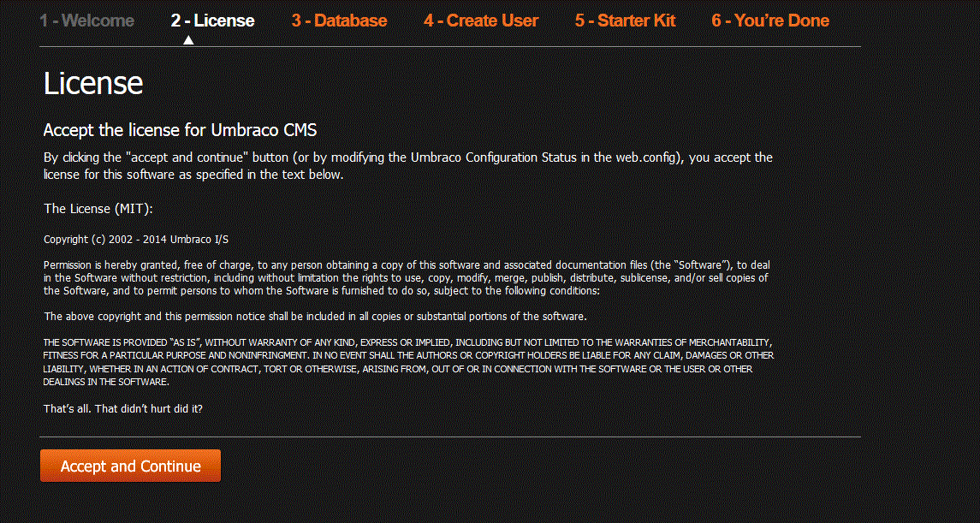Click 'That's all. That didn't hurt did it?'
The image size is (980, 523).
pos(123,409)
